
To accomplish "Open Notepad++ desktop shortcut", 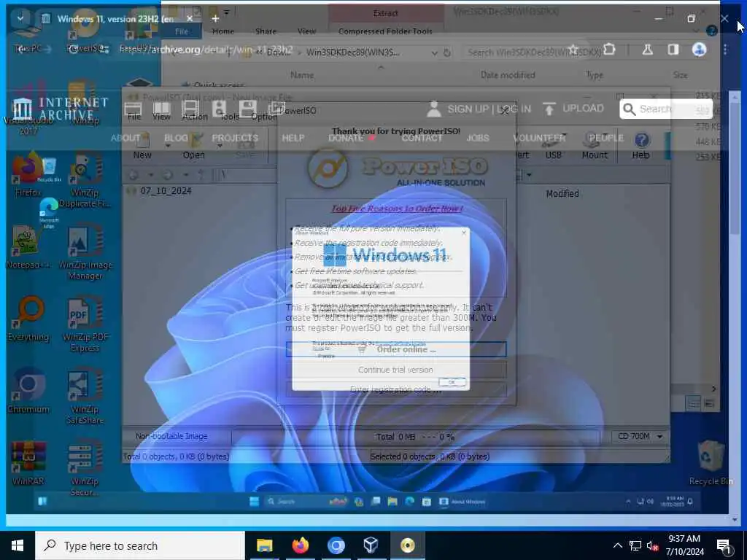I will 27,246.
